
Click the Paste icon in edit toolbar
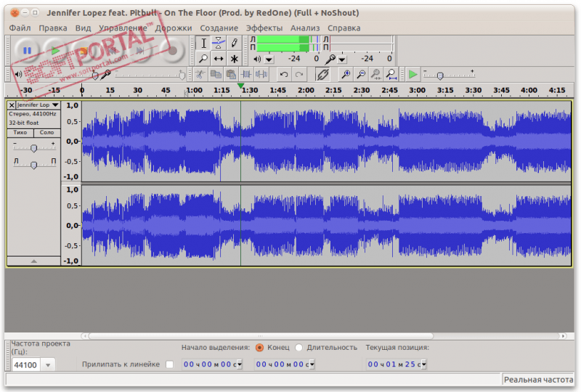(x=231, y=75)
